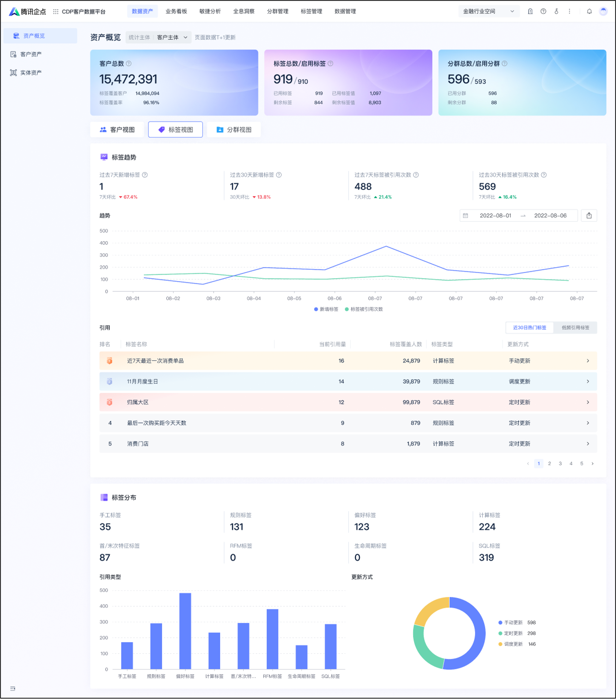
Task: Expand row 11月月度生日 chevron
Action: click(x=588, y=381)
